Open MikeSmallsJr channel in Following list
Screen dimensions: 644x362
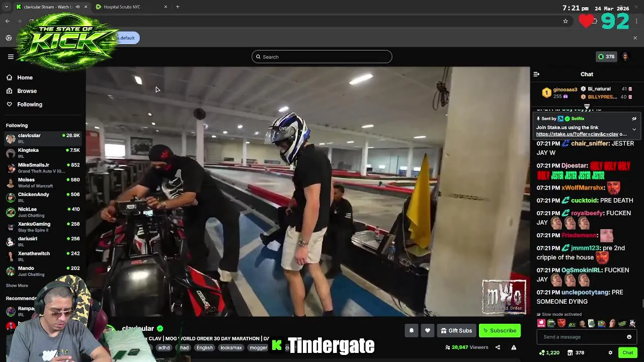pos(43,168)
